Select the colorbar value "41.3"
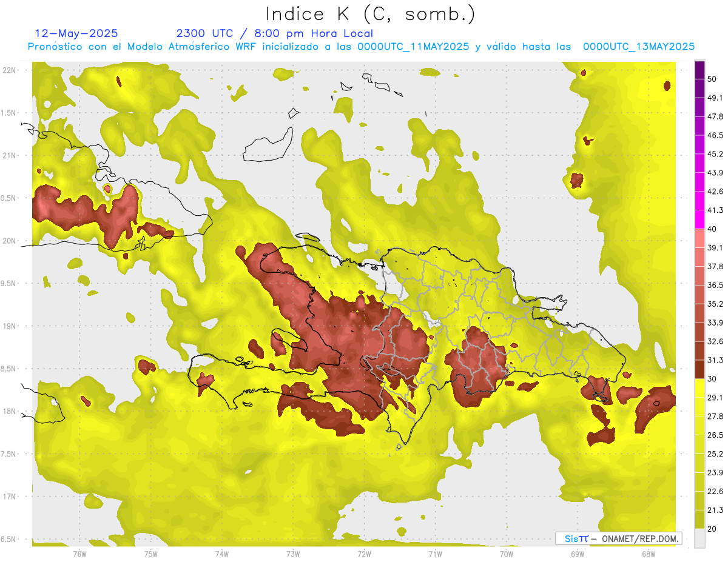 pos(715,210)
